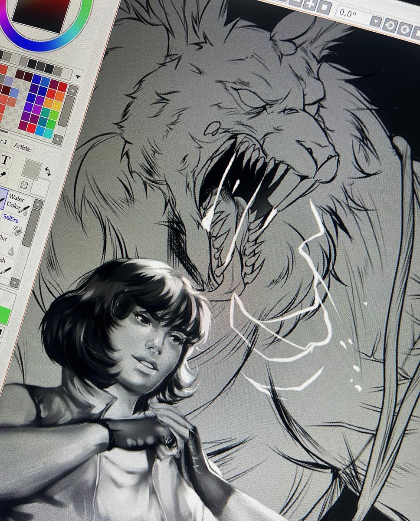The width and height of the screenshot is (420, 521).
Task: Click brush tool list scroll down arrow
Action: 14,284
